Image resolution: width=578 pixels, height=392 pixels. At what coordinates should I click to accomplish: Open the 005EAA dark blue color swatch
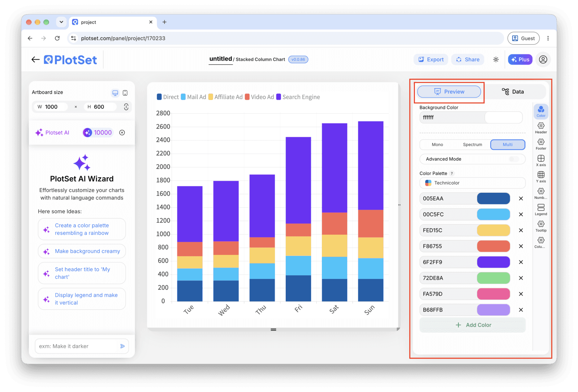(493, 199)
